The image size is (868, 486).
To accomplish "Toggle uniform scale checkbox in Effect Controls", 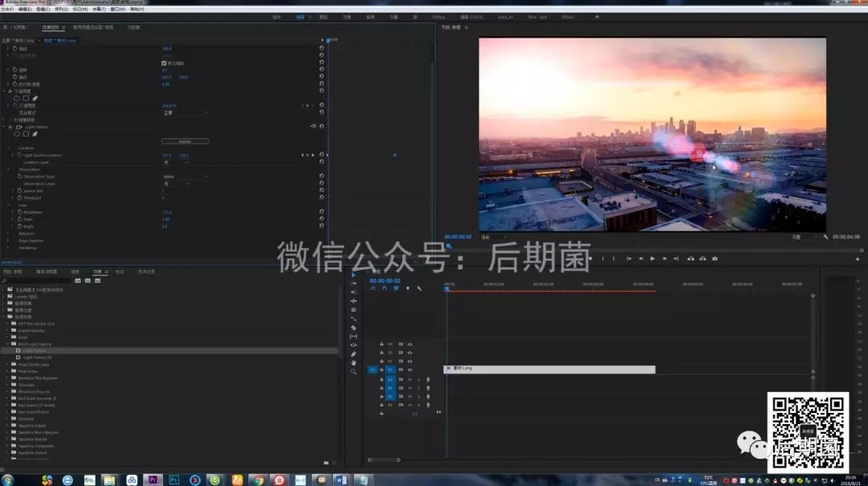I will click(164, 63).
